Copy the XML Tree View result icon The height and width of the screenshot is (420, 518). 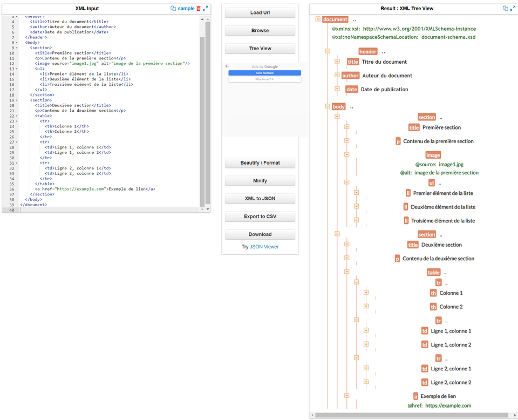506,8
